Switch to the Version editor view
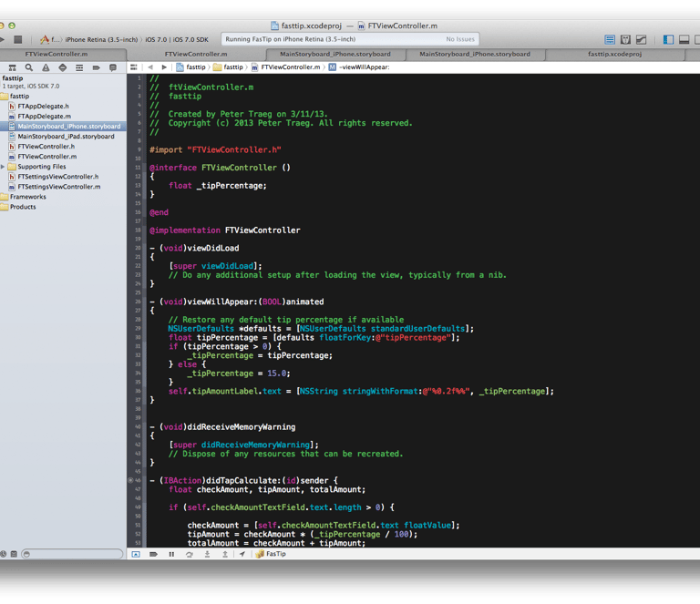Screen dimensions: 700x604 click(642, 40)
